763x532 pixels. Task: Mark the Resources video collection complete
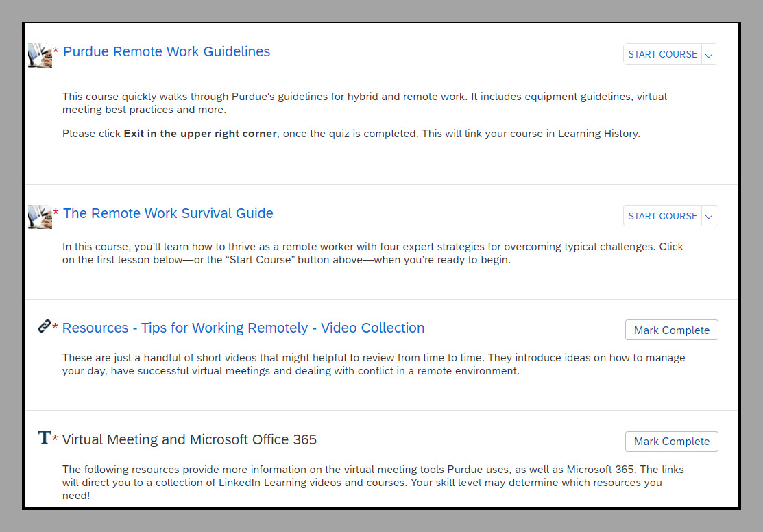(x=672, y=330)
